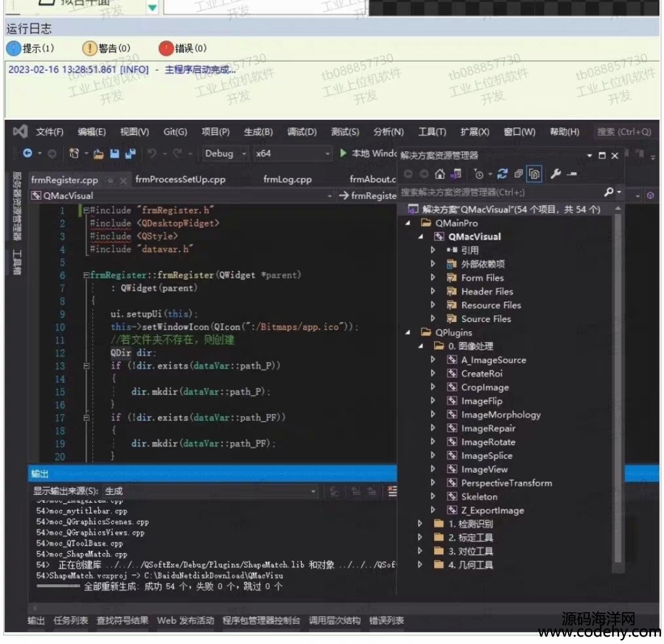Expand the Header Files node
The width and height of the screenshot is (664, 644).
click(x=433, y=291)
